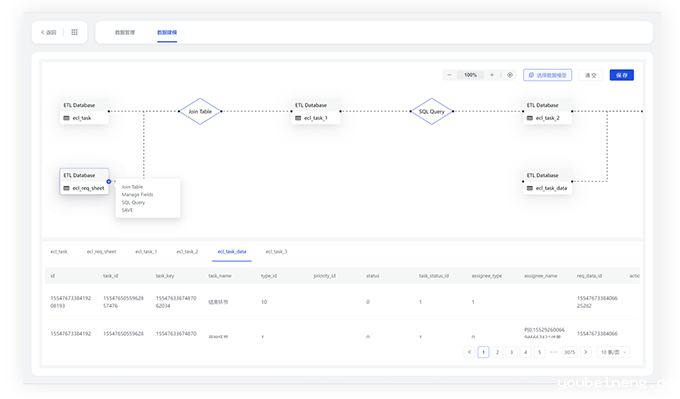Viewport: 680px width, 399px height.
Task: Open the grid apps menu icon
Action: pyautogui.click(x=74, y=32)
